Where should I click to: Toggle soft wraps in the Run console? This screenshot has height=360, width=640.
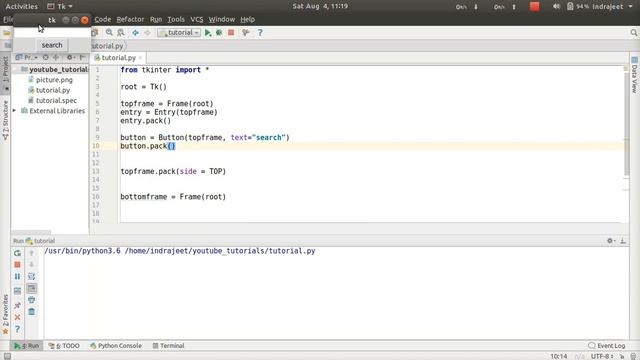coord(31,277)
